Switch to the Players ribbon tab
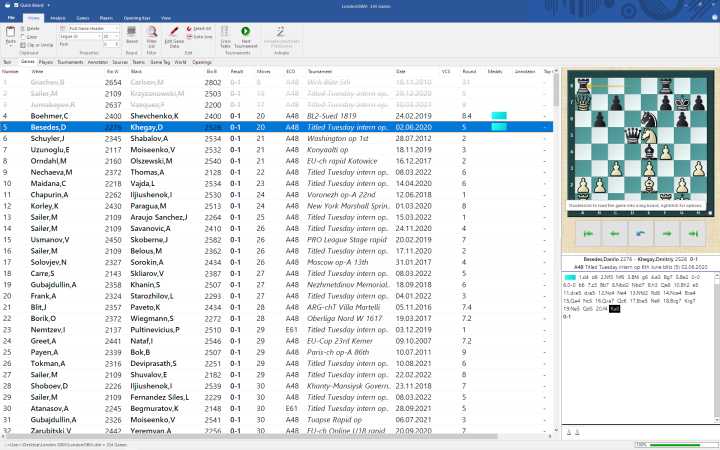Image resolution: width=720 pixels, height=450 pixels. pyautogui.click(x=106, y=18)
